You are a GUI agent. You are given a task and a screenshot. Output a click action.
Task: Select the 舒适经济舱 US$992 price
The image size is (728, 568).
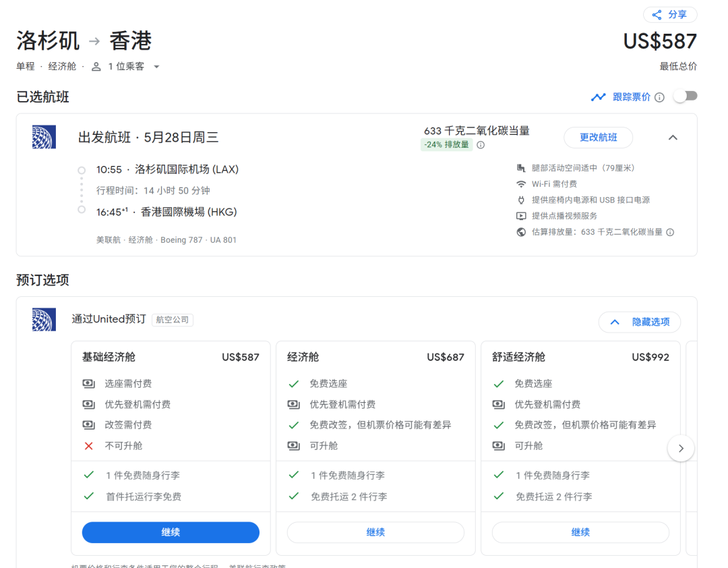click(x=650, y=357)
